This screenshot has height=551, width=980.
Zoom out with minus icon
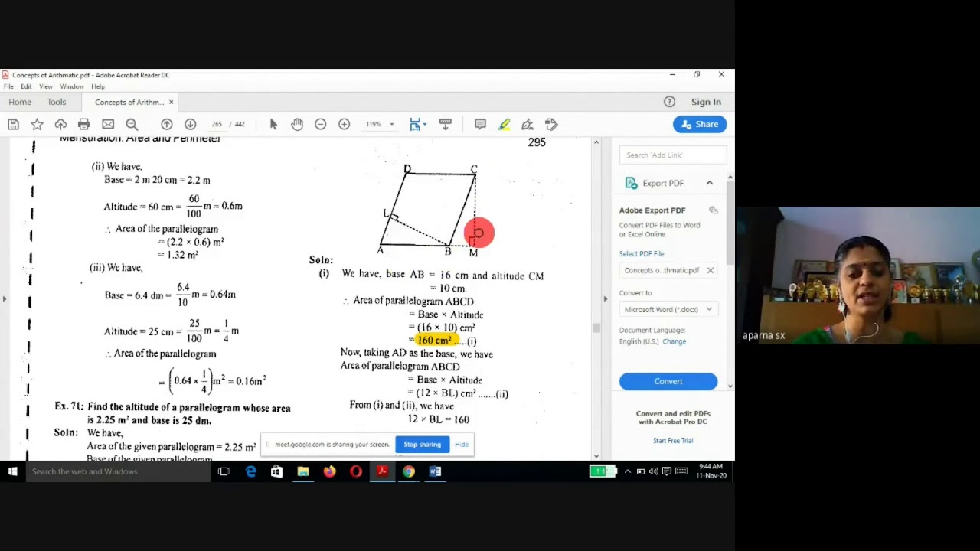[x=321, y=124]
